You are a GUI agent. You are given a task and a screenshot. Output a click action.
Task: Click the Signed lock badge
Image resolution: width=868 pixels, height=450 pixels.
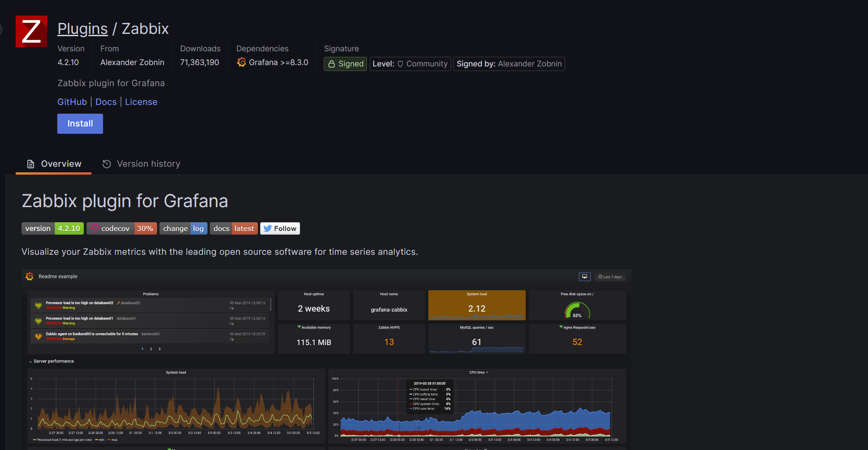345,64
